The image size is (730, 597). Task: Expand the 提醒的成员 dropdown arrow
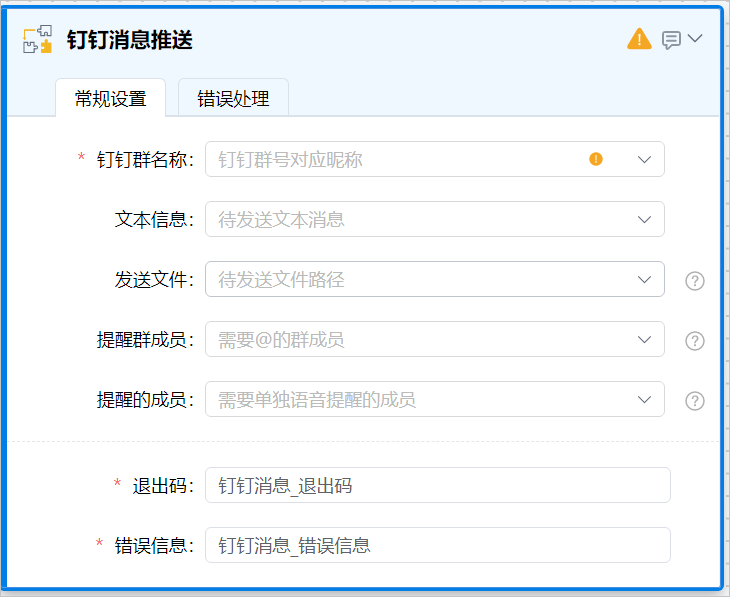644,400
